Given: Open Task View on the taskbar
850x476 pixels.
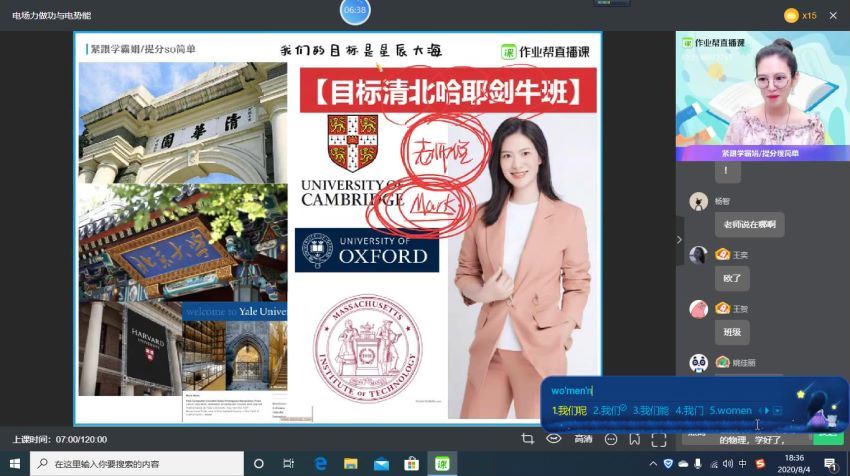Looking at the screenshot, I should tap(288, 464).
